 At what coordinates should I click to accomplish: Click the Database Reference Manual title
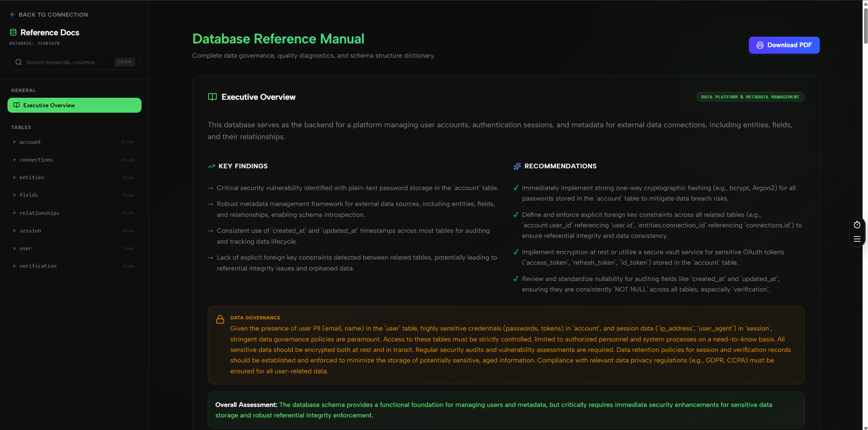tap(278, 39)
